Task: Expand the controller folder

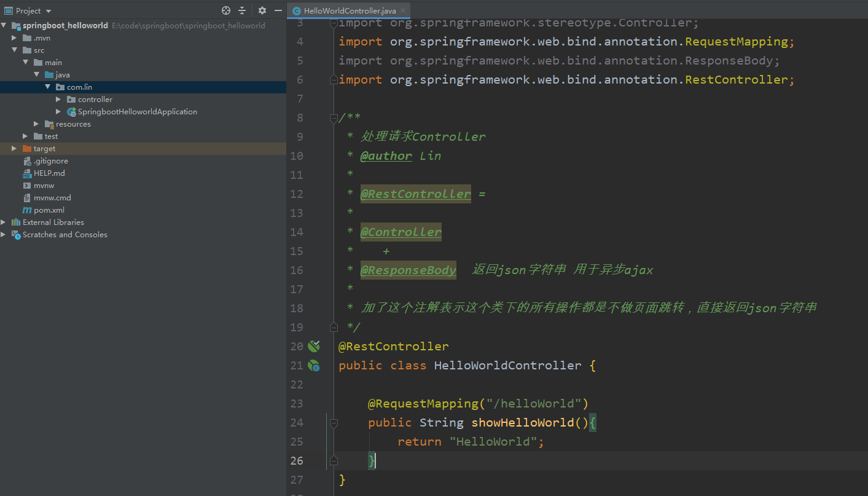Action: [x=58, y=99]
